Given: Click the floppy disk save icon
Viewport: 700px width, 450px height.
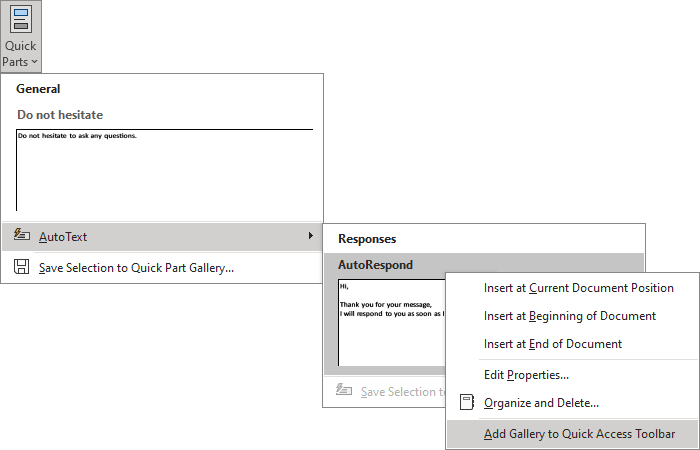Looking at the screenshot, I should click(21, 267).
